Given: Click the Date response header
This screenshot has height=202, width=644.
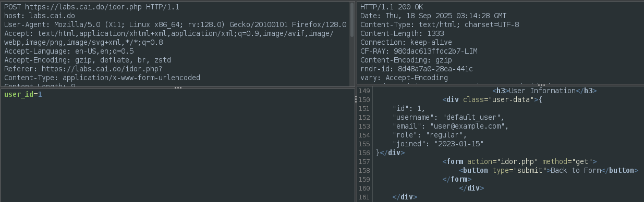Looking at the screenshot, I should (433, 16).
